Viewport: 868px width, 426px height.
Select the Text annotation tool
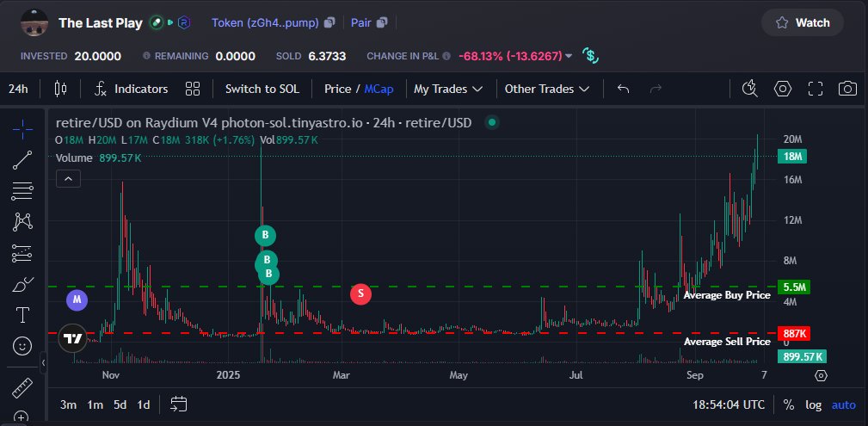[22, 315]
